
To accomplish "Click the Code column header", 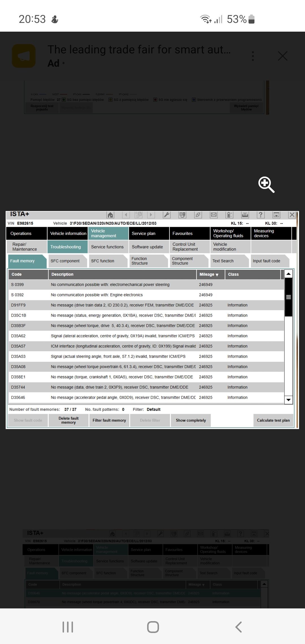I will coord(28,275).
